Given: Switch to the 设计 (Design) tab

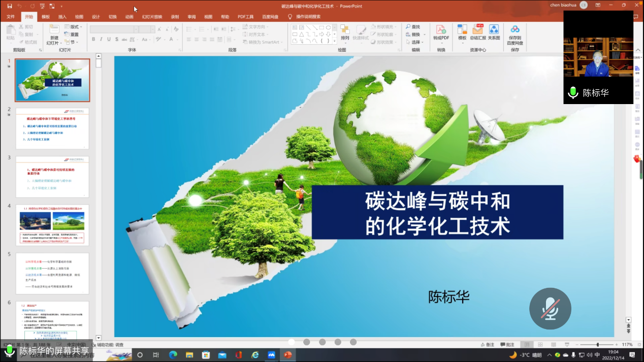Looking at the screenshot, I should point(96,17).
